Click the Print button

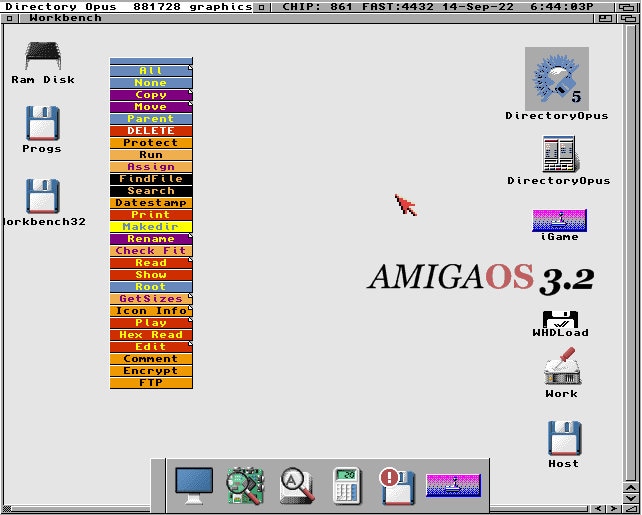[x=151, y=215]
